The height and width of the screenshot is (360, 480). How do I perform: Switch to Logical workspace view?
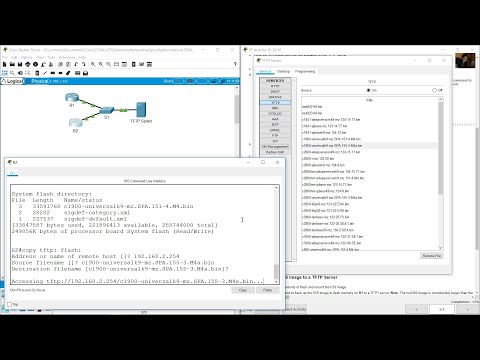[13, 81]
